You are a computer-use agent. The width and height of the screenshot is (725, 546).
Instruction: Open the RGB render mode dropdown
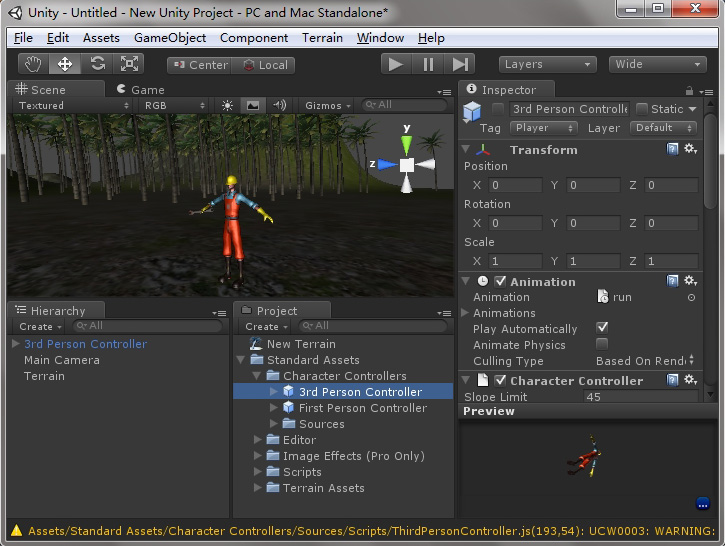coord(173,105)
